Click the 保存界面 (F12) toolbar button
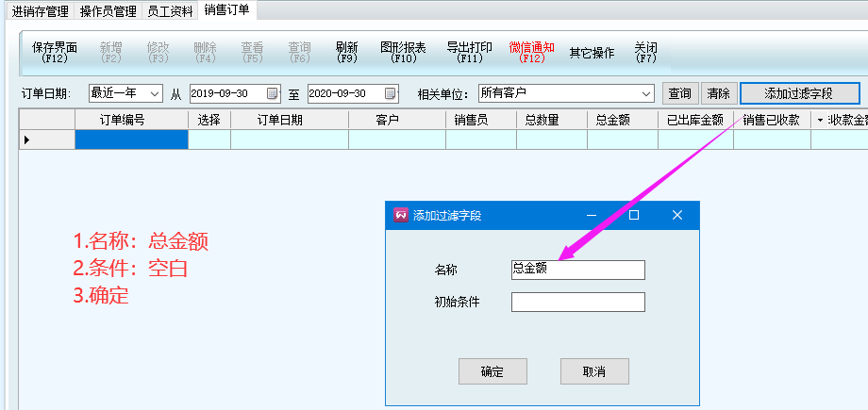This screenshot has height=410, width=868. (55, 52)
